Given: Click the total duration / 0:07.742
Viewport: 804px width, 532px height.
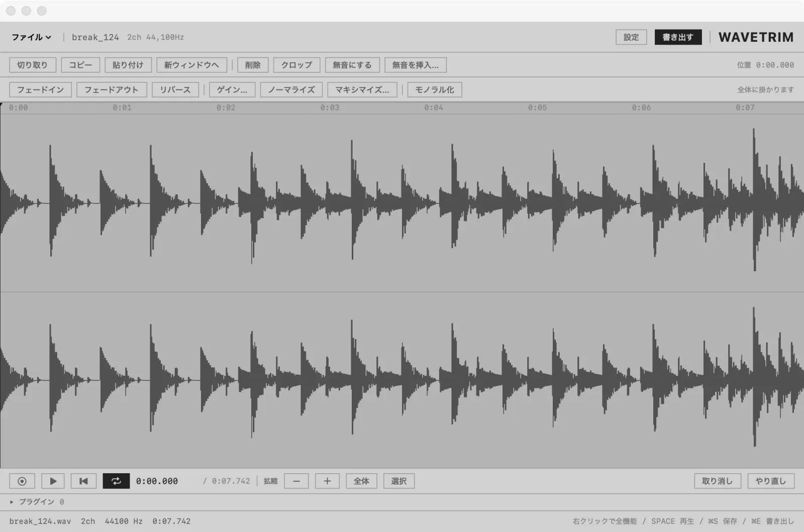Looking at the screenshot, I should point(226,481).
